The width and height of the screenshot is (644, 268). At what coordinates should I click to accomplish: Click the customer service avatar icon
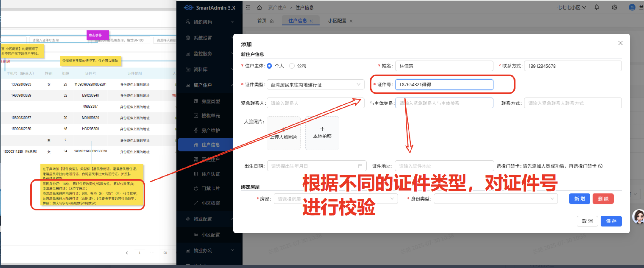pyautogui.click(x=638, y=217)
